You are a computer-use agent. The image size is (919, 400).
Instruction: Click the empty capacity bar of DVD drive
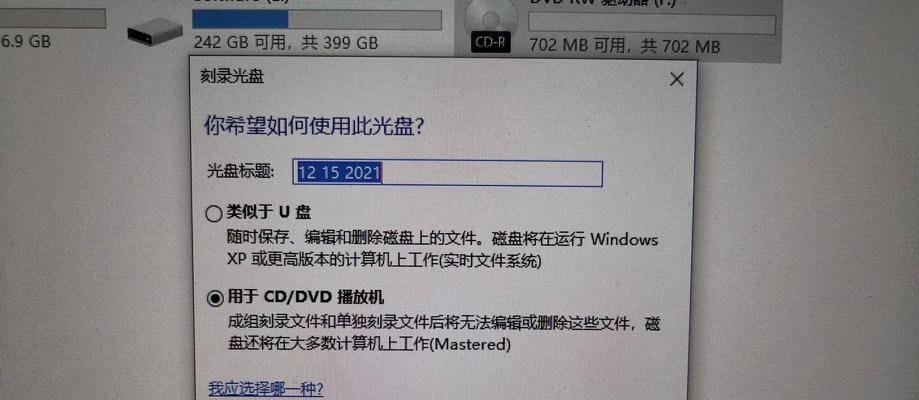tap(652, 24)
